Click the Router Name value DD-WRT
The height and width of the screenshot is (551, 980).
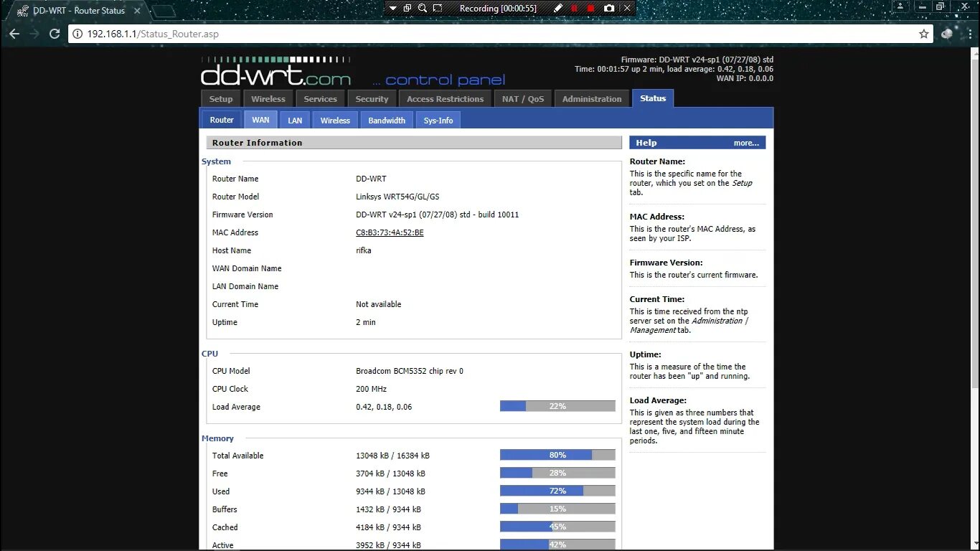371,179
